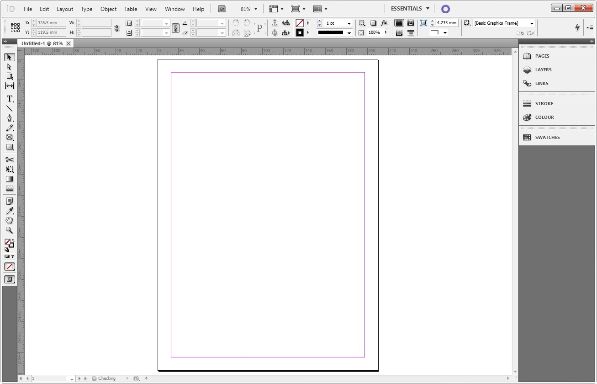Open the Edit menu
Image resolution: width=597 pixels, height=384 pixels.
click(45, 9)
